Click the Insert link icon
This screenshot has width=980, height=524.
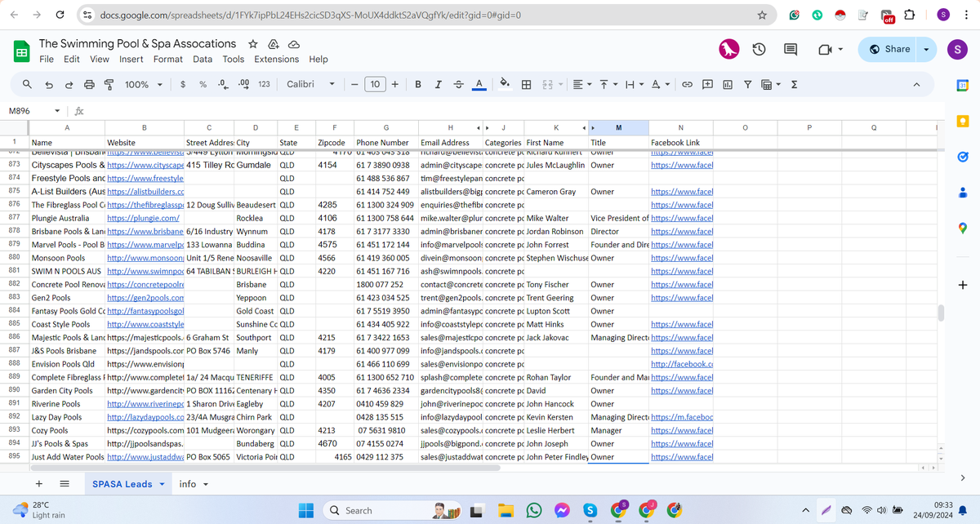687,84
